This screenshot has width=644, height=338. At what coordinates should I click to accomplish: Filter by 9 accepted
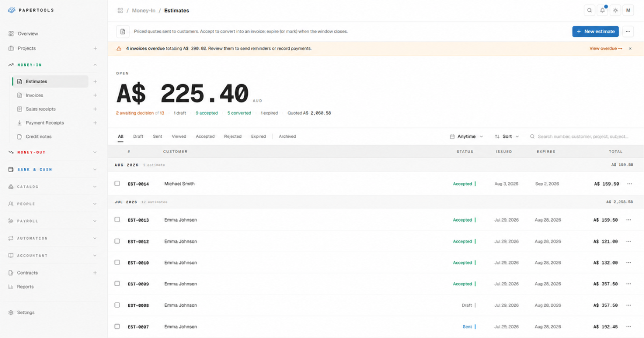pos(207,113)
